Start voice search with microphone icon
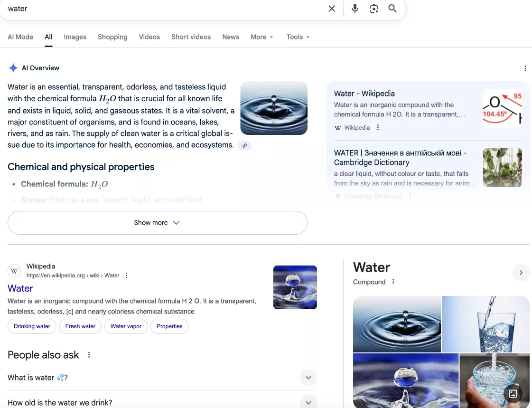Screen dimensions: 532x408 355,9
